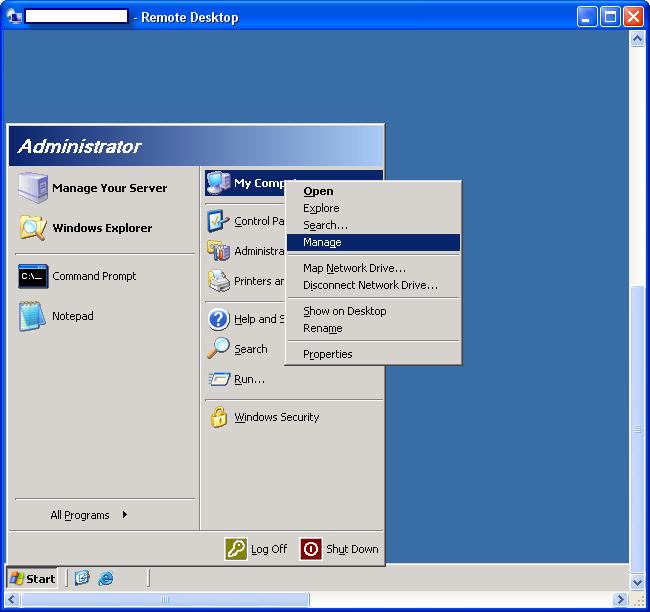The width and height of the screenshot is (650, 612).
Task: Click the Log Off key icon
Action: coord(236,549)
